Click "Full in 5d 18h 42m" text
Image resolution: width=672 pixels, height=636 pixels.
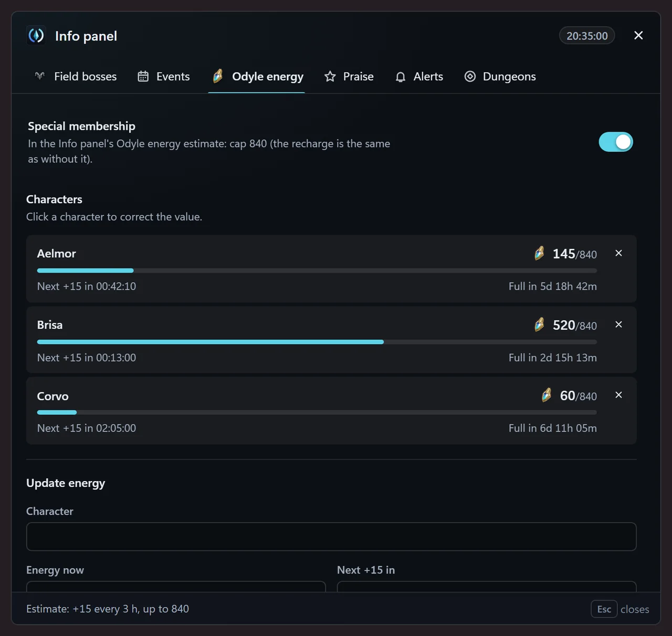[553, 286]
